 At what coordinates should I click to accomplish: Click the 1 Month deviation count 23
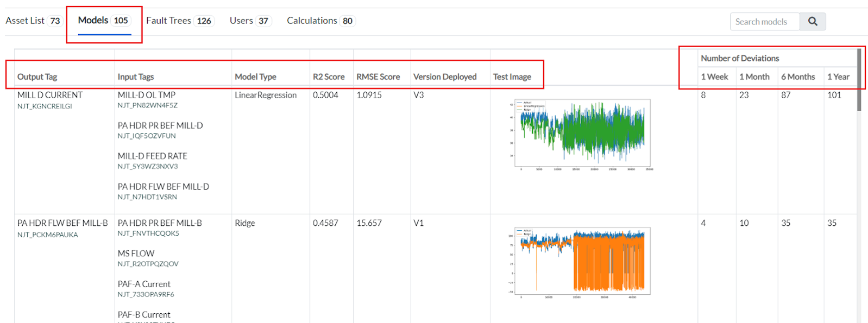[744, 95]
